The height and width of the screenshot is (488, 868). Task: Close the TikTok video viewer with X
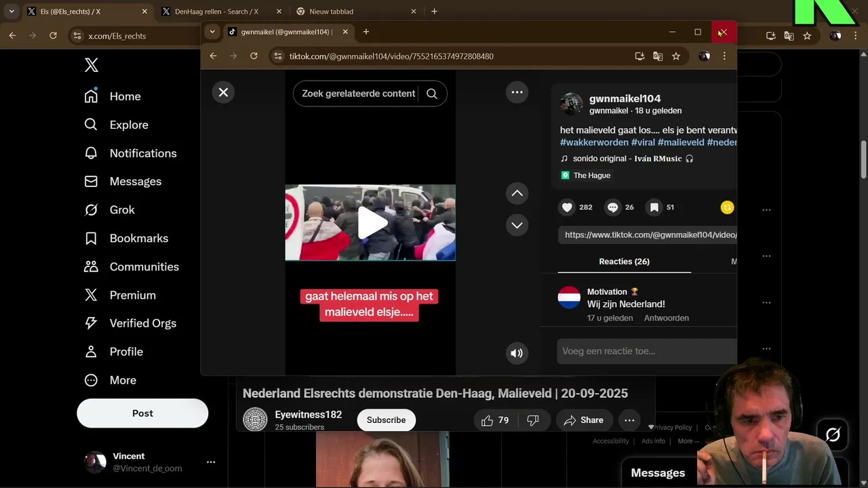223,92
